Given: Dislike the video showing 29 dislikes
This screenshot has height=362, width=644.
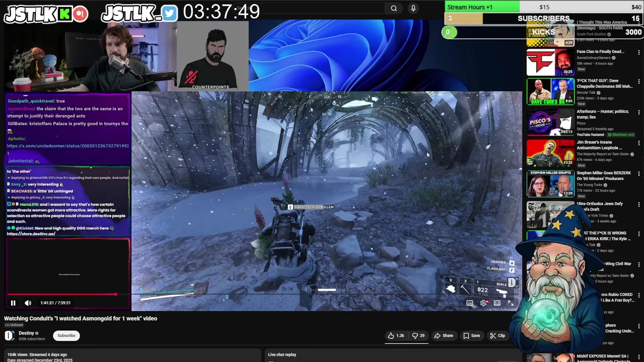Looking at the screenshot, I should coord(419,335).
